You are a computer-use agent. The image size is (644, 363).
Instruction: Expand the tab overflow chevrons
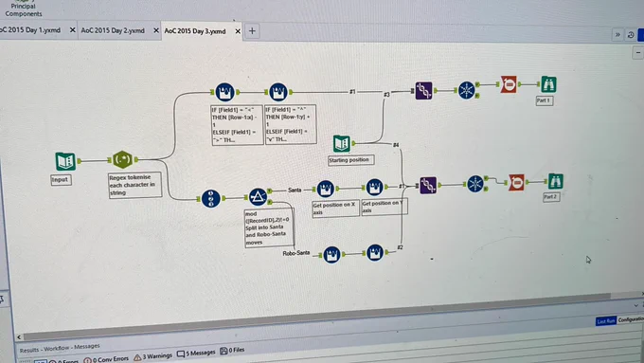(617, 35)
